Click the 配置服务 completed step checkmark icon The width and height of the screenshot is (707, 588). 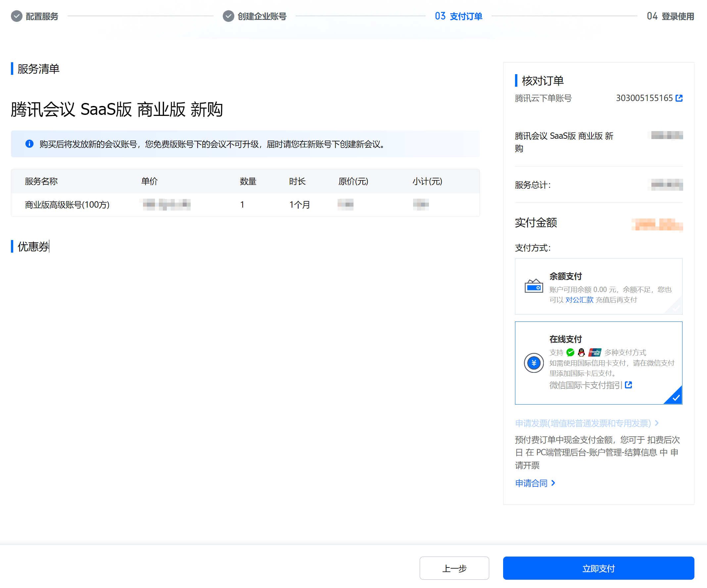pyautogui.click(x=17, y=16)
